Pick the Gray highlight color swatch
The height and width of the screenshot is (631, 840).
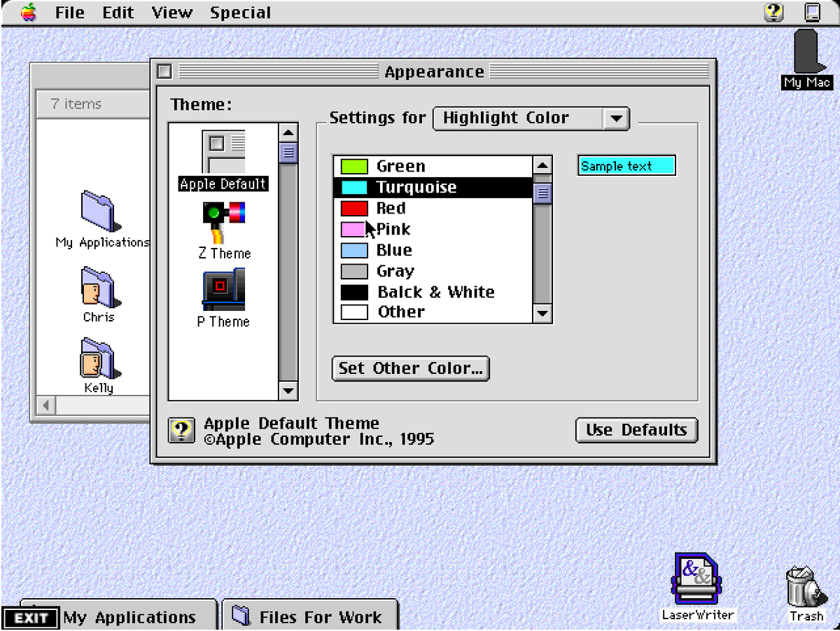point(354,272)
